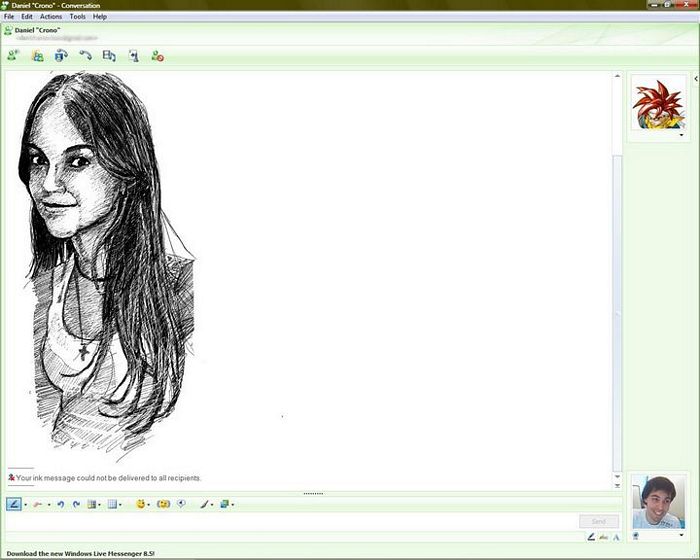
Task: Click the Send button
Action: pyautogui.click(x=598, y=521)
